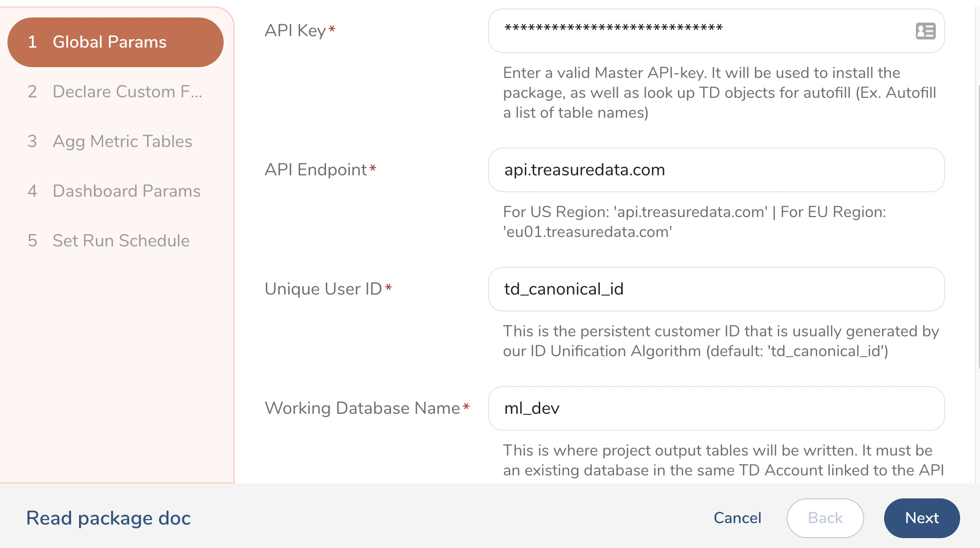
Task: Switch to Dashboard Params step
Action: (x=126, y=191)
